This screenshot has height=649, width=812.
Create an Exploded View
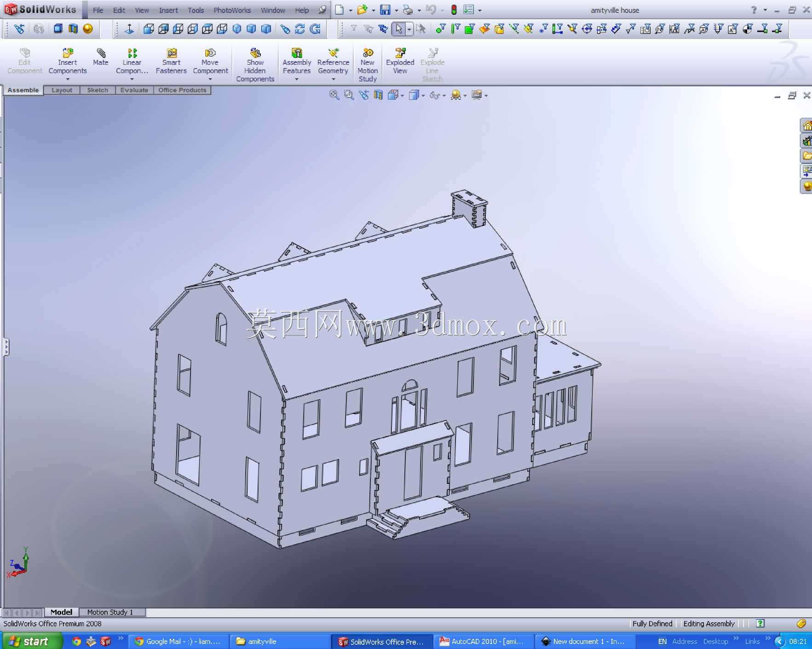click(400, 61)
